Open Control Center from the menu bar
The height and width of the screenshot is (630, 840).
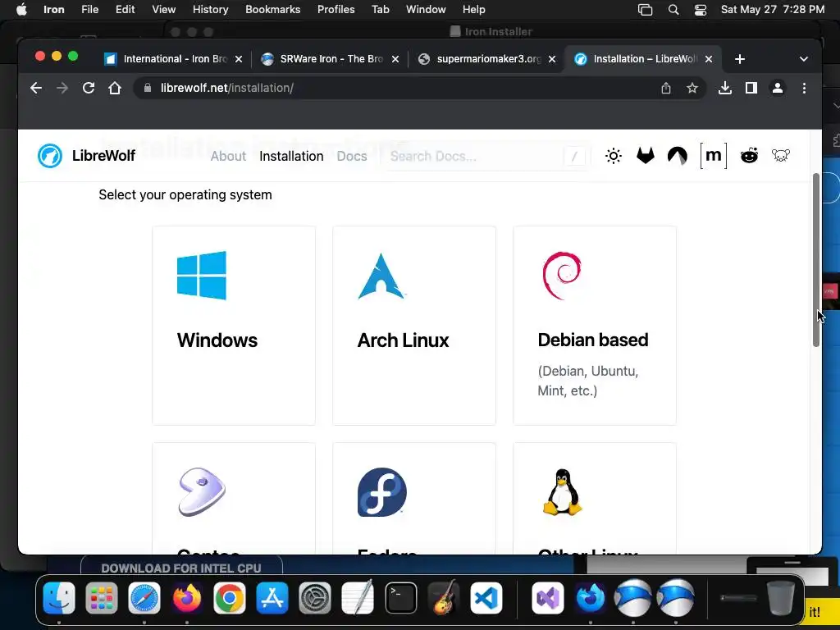tap(701, 10)
